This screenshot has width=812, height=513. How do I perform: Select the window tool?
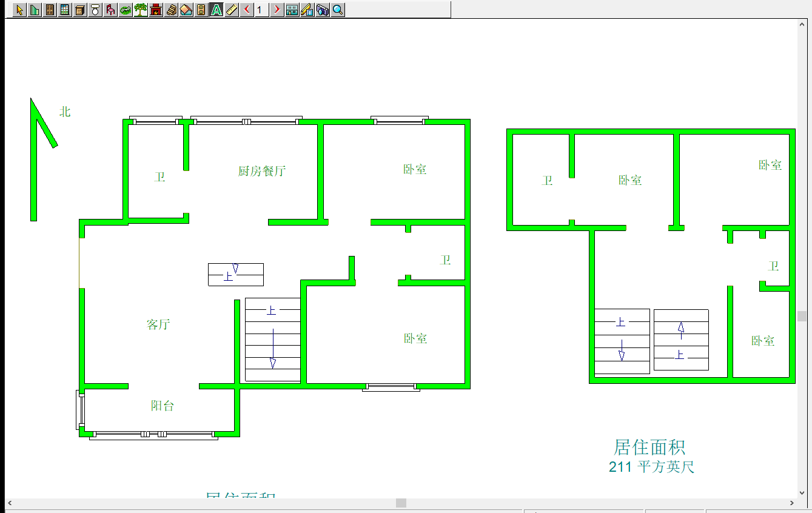point(65,10)
